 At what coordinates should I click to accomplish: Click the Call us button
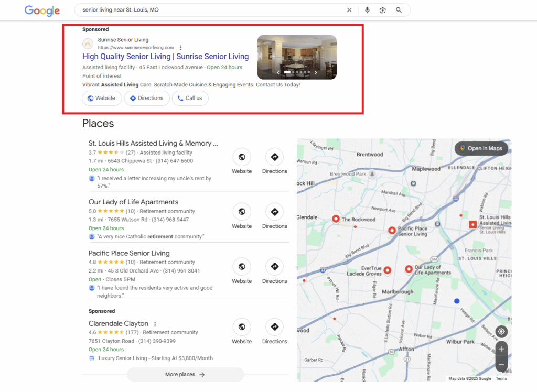coord(190,98)
